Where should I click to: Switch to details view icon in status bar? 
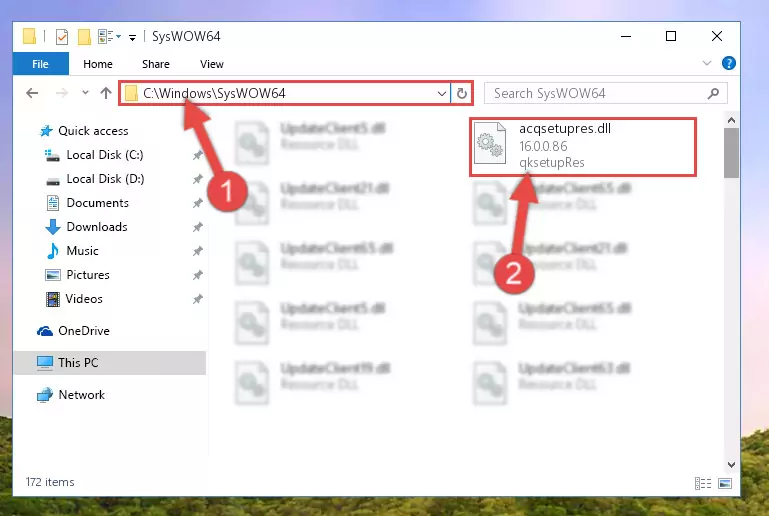(703, 484)
